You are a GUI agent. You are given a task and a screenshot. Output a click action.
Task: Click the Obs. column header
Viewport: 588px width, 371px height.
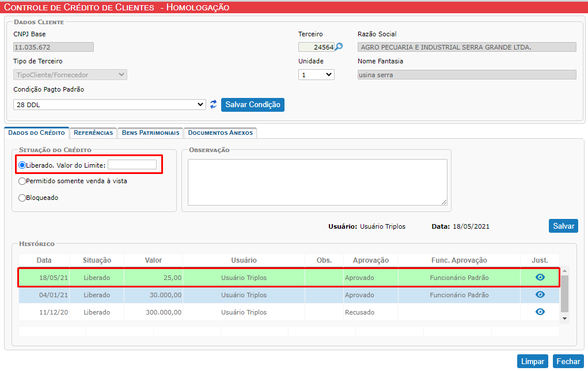click(324, 260)
